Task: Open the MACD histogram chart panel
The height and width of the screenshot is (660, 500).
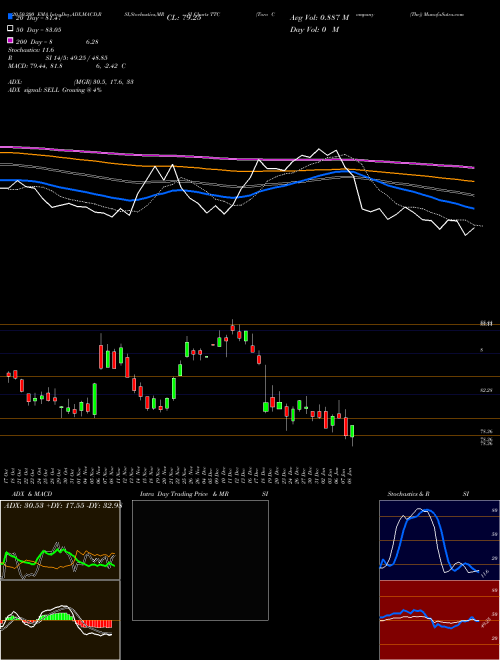Action: tap(60, 620)
